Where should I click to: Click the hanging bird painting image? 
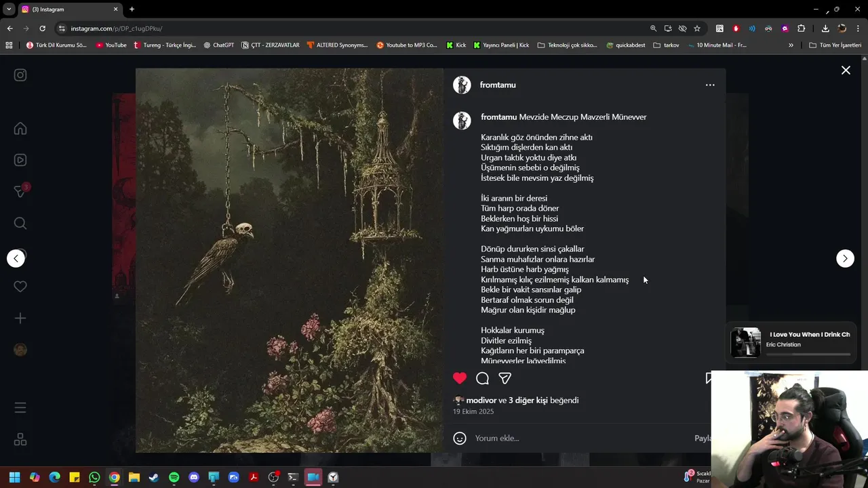click(x=290, y=260)
